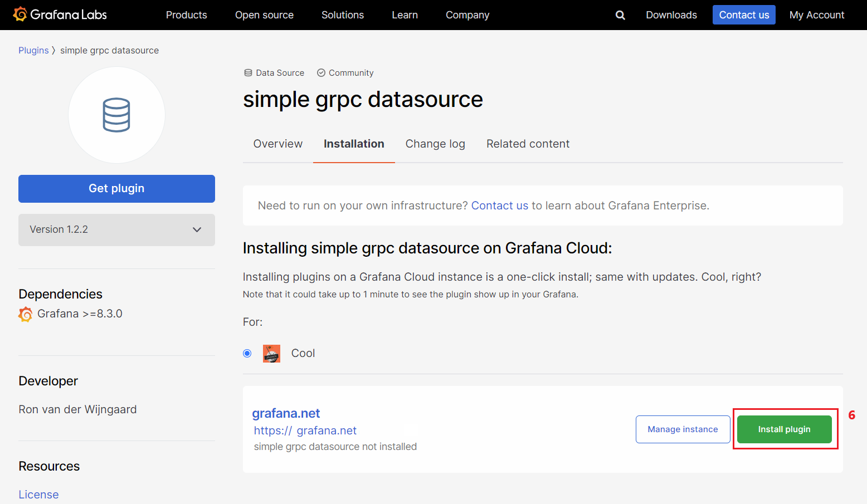
Task: Click developer name Ron van der Wijngaard
Action: click(x=77, y=409)
